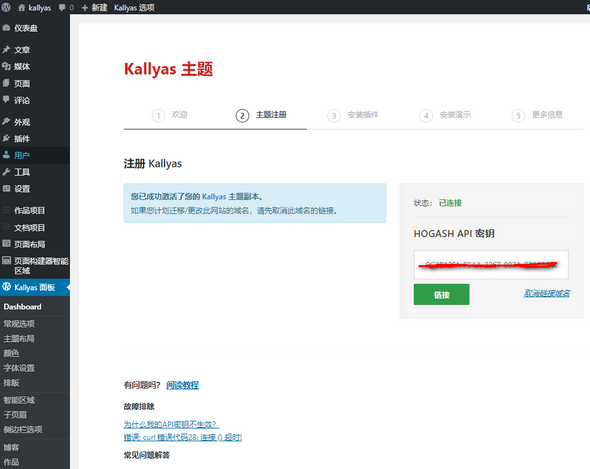590x469 pixels.
Task: Click the 评论 comment icon in sidebar
Action: pos(6,100)
